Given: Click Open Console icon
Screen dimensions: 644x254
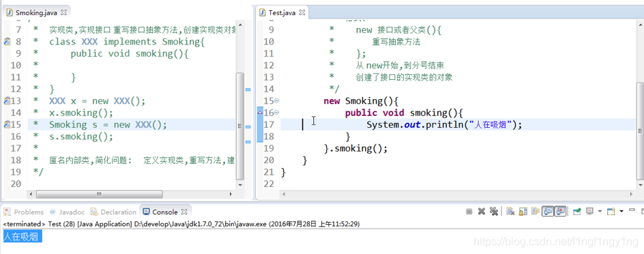Looking at the screenshot, I should coord(611,211).
